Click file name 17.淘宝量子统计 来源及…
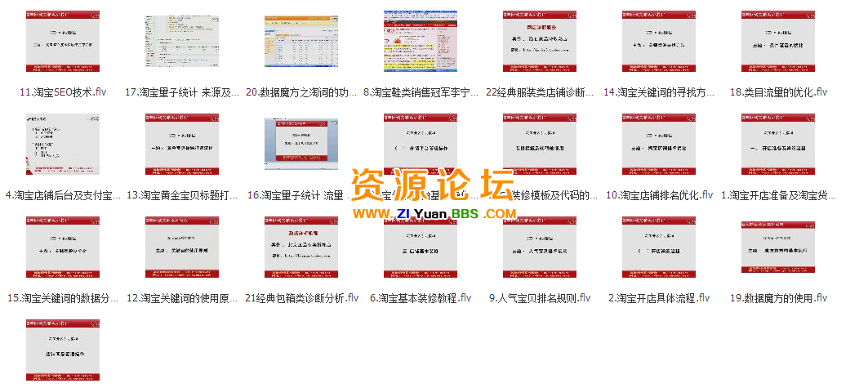868x388 pixels. click(x=181, y=92)
